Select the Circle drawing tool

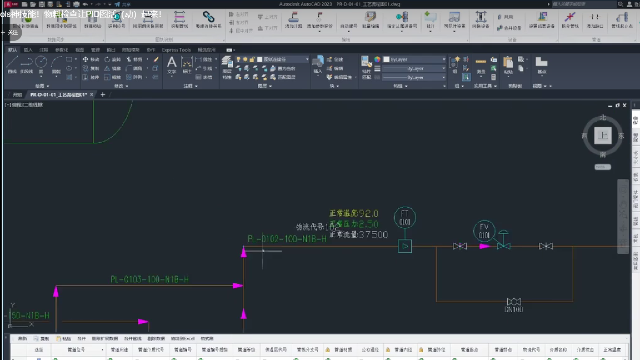[41, 64]
